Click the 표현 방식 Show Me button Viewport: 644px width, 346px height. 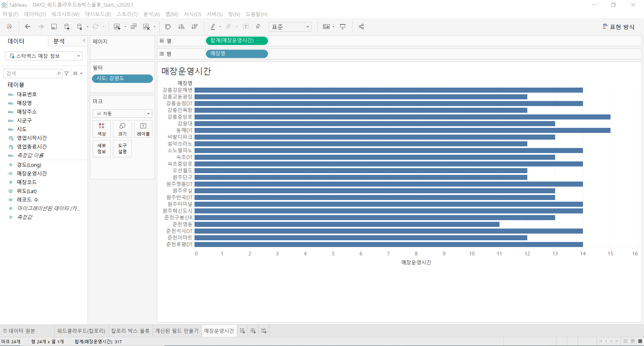coord(619,27)
